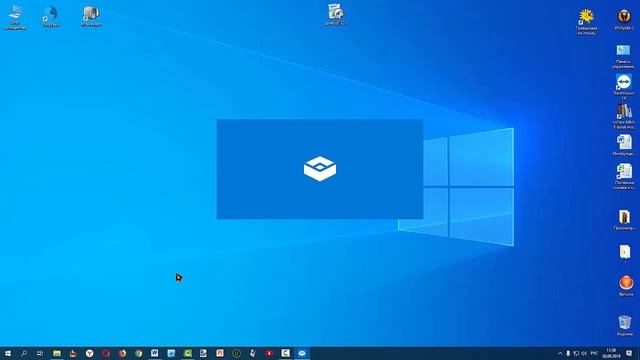Select the WinRAR archive desktop icon
This screenshot has width=640, height=360.
coord(624,220)
